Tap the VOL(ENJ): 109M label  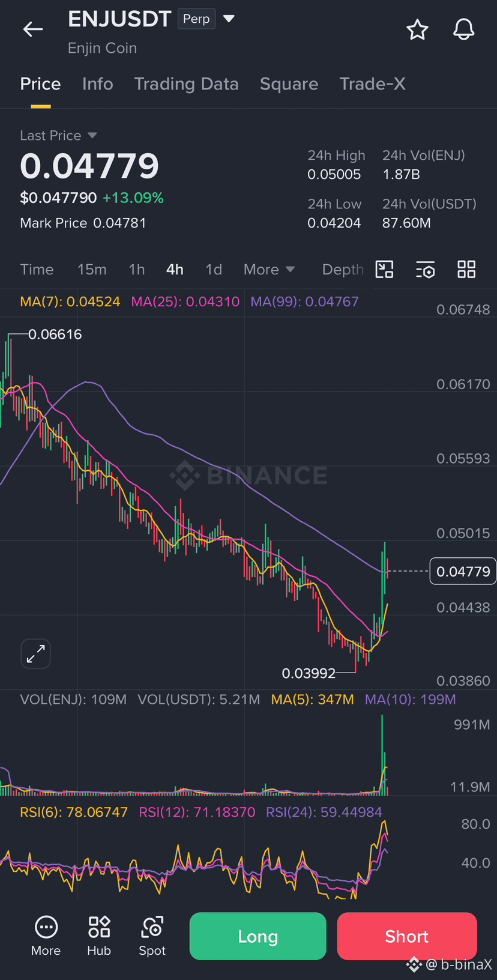pyautogui.click(x=73, y=700)
